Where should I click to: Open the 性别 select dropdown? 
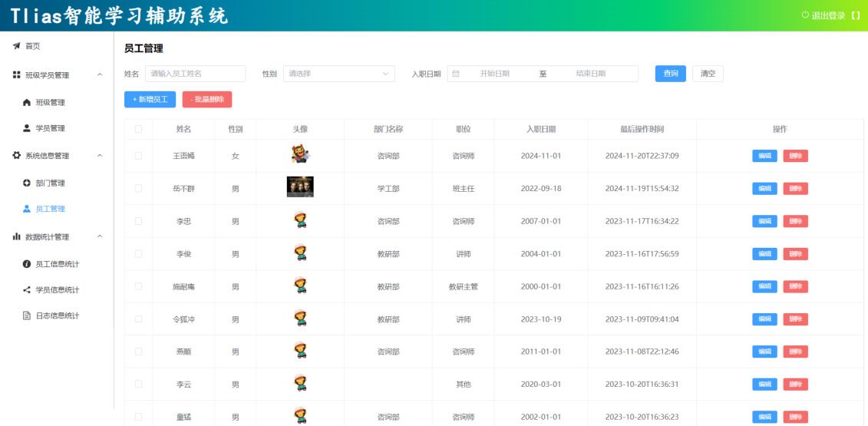click(338, 74)
